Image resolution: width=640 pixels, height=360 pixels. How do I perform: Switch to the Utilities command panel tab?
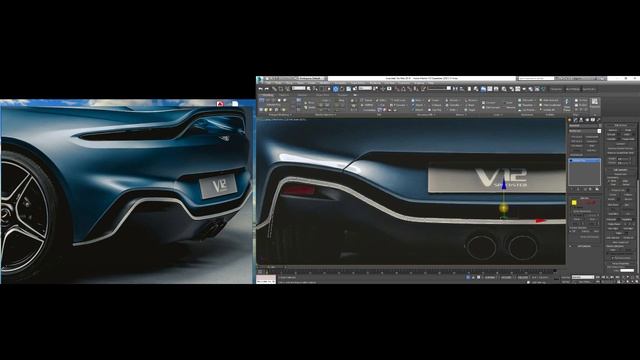point(598,120)
